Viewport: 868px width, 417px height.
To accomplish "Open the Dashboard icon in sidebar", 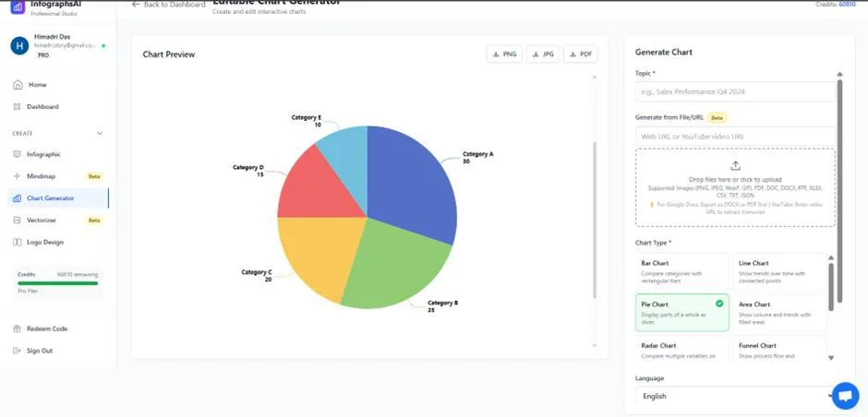I will [x=18, y=107].
